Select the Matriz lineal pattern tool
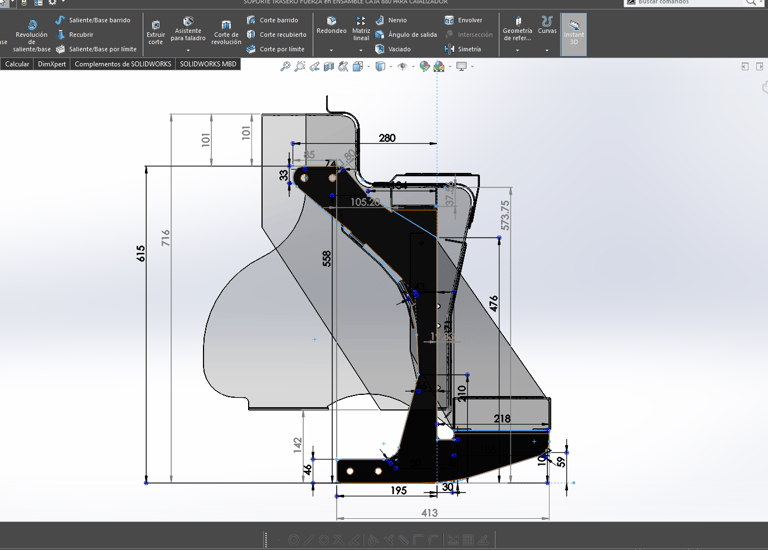The width and height of the screenshot is (768, 550). coord(361,28)
